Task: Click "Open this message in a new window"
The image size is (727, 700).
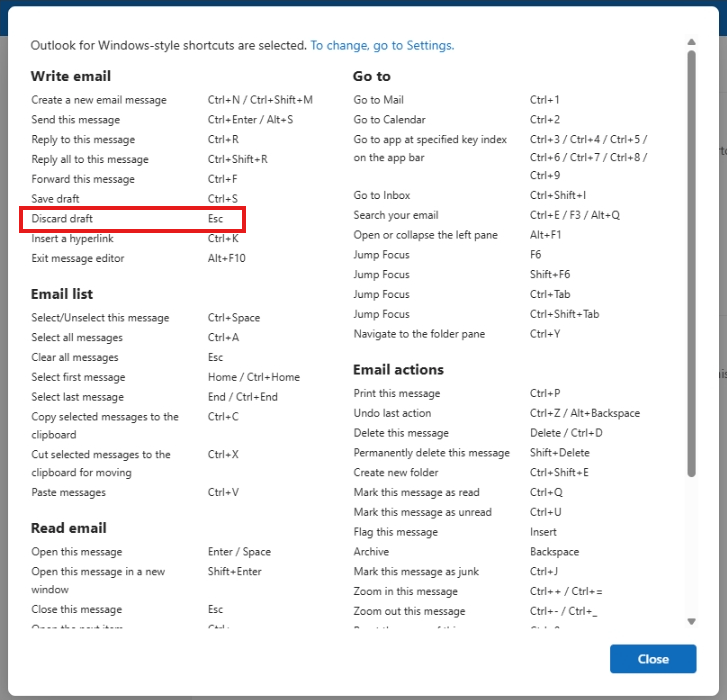Action: point(98,580)
